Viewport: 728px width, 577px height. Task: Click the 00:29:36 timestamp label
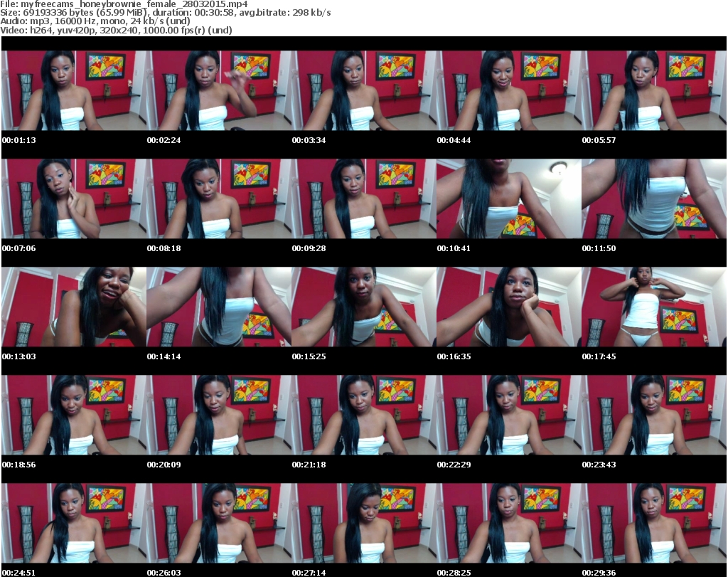599,572
